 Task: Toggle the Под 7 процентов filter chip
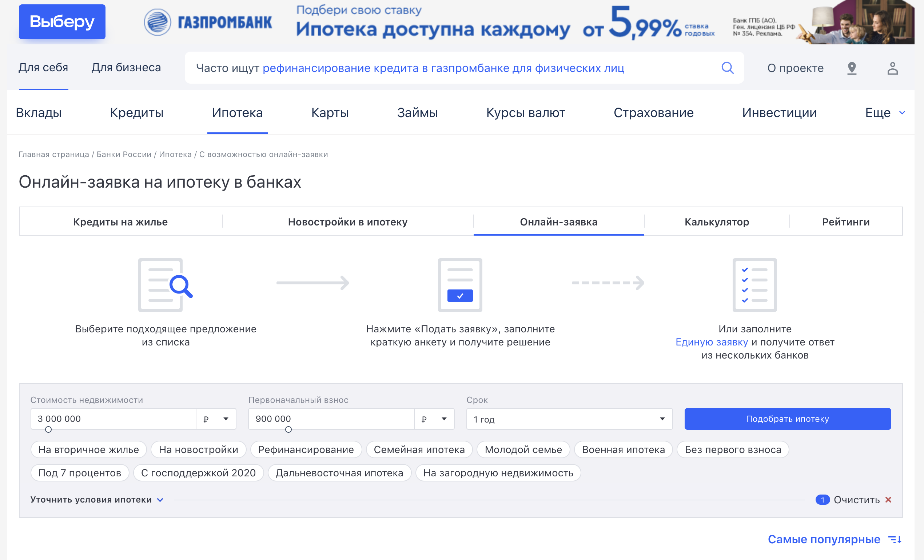80,473
